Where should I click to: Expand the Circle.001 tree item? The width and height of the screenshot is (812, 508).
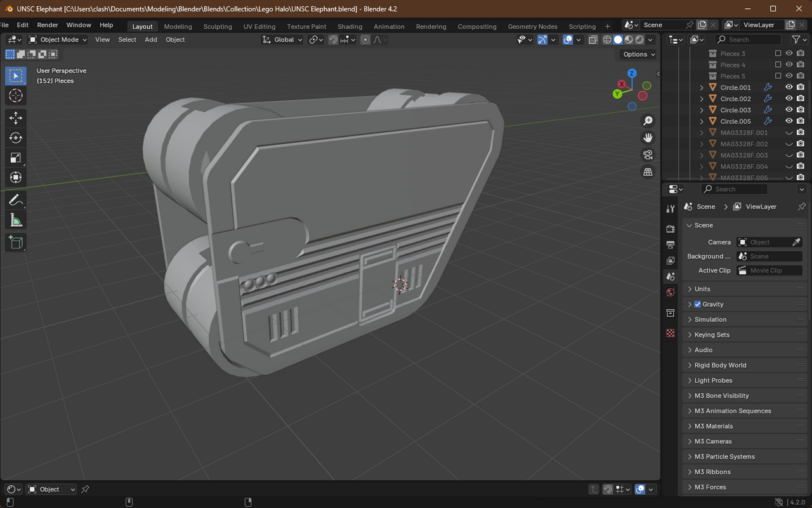pos(702,88)
